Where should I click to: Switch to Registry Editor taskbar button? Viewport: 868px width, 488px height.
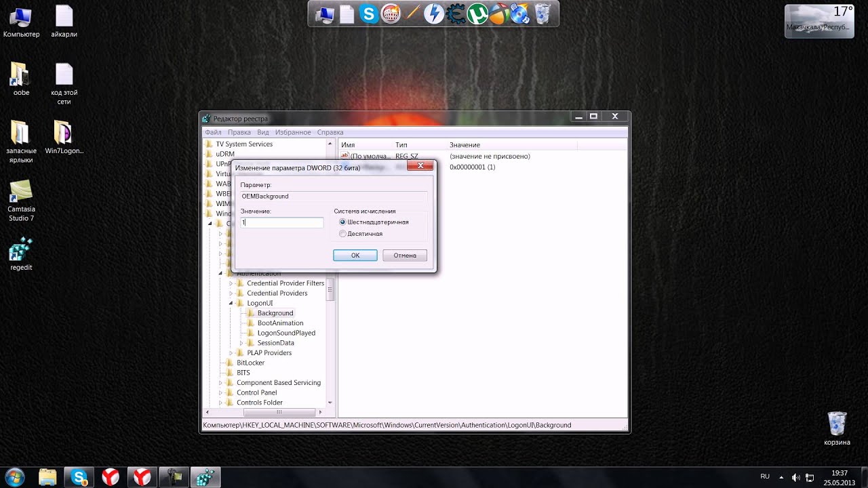click(204, 477)
